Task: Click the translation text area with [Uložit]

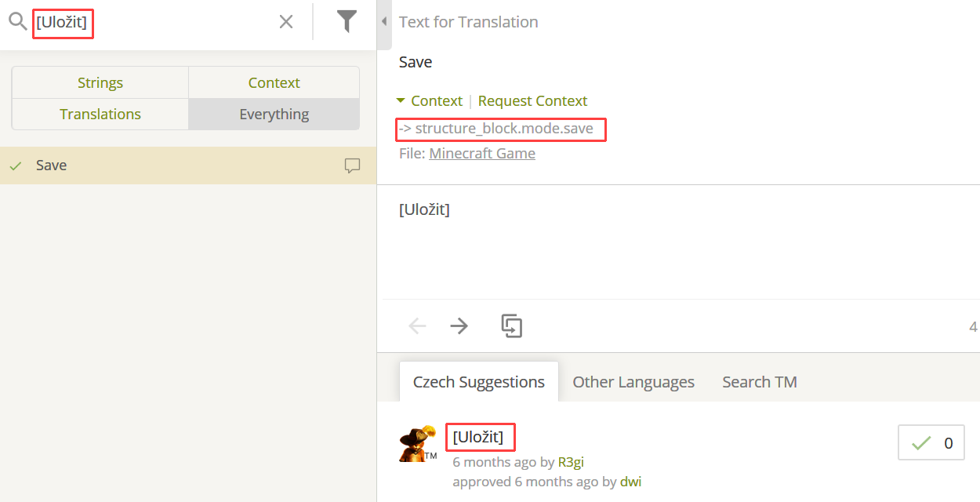Action: [x=678, y=243]
